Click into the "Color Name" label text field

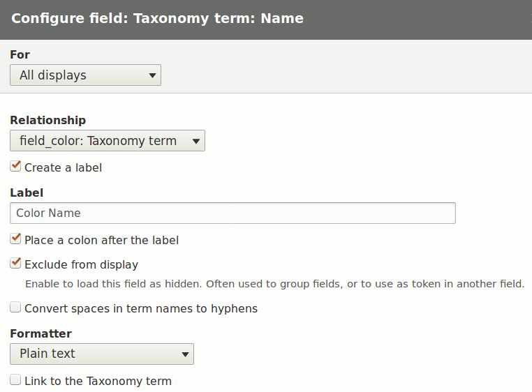click(232, 213)
